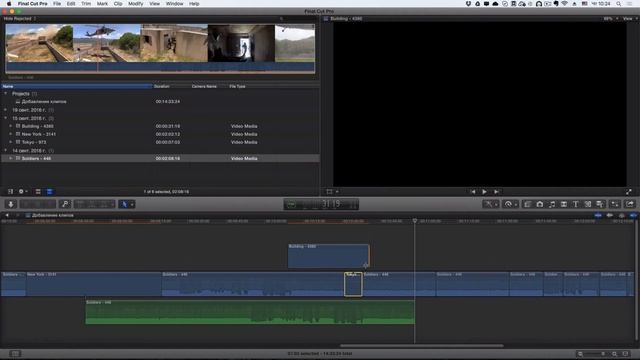This screenshot has height=360, width=640.
Task: Open the retime speedometer menu
Action: (510, 204)
